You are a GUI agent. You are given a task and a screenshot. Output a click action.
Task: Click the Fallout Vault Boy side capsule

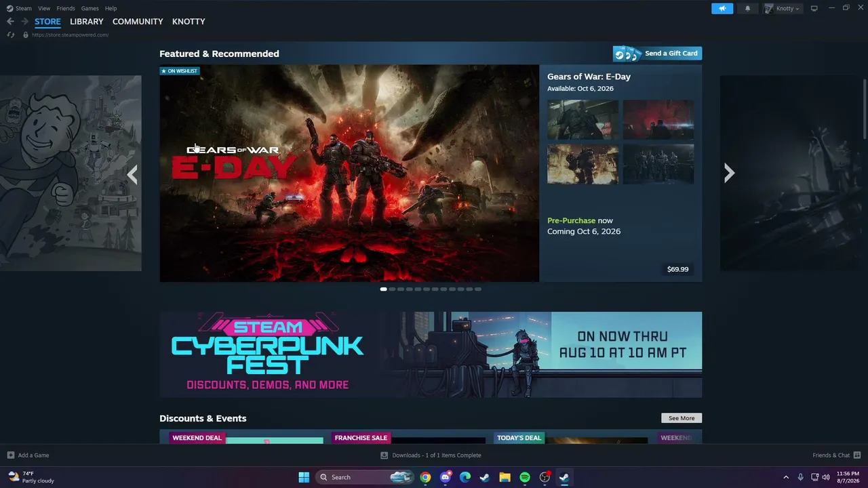[x=71, y=174]
